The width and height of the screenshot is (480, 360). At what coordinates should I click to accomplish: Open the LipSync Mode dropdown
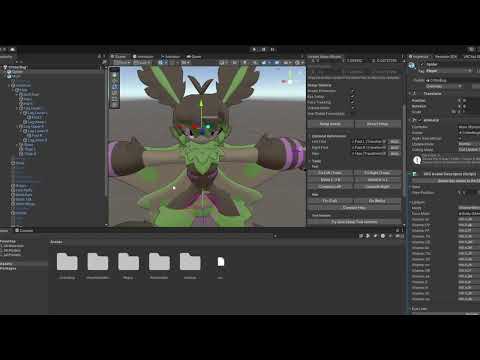pos(469,208)
